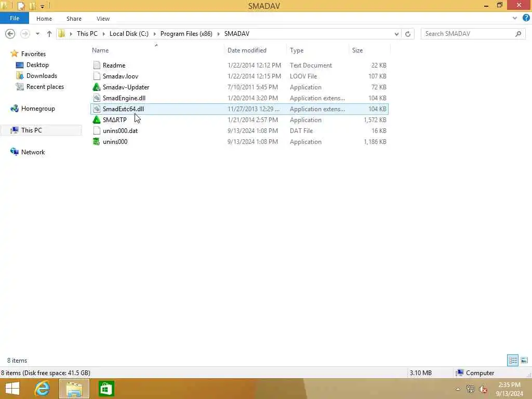
Task: Click This PC in the address bar
Action: pyautogui.click(x=87, y=34)
